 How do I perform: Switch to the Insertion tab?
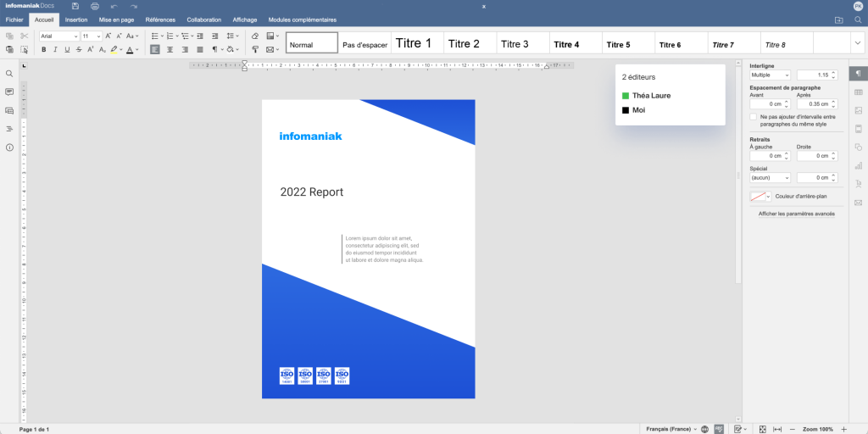pyautogui.click(x=76, y=19)
